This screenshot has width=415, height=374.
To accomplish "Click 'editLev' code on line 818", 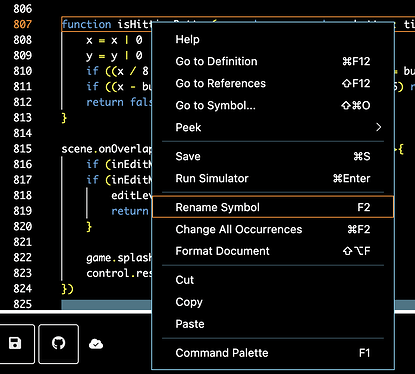I will [x=132, y=195].
